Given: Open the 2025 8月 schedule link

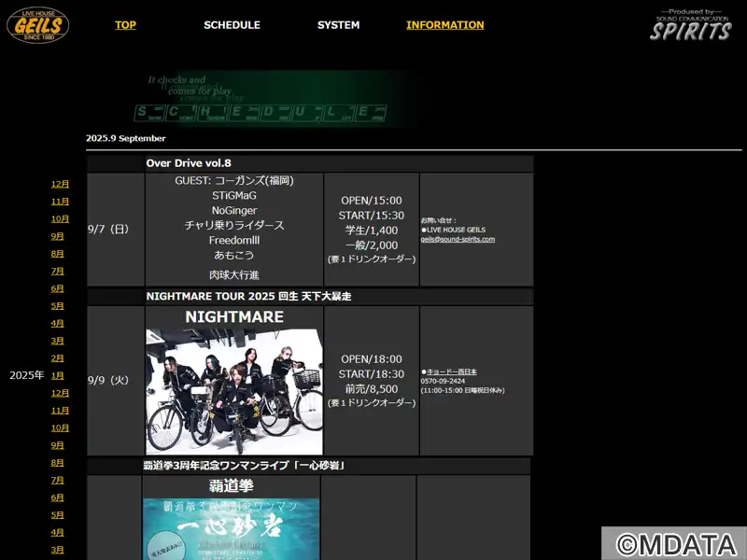Looking at the screenshot, I should (x=57, y=254).
